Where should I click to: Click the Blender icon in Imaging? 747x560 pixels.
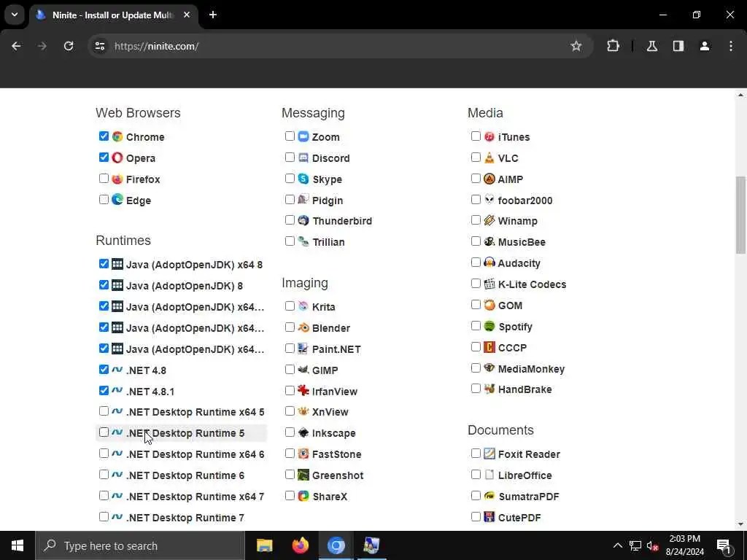(x=303, y=327)
